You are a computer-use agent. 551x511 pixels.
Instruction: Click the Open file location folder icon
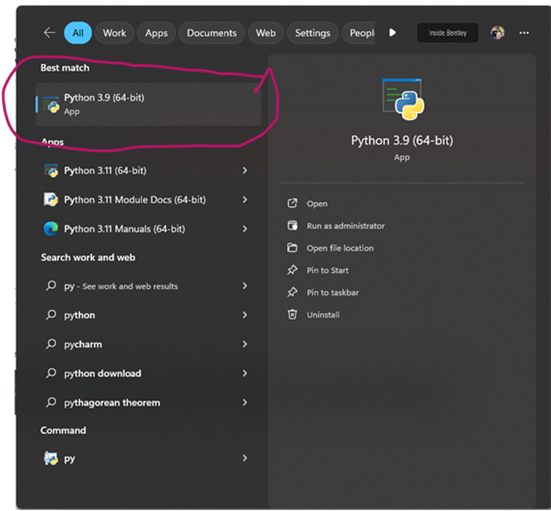click(292, 248)
